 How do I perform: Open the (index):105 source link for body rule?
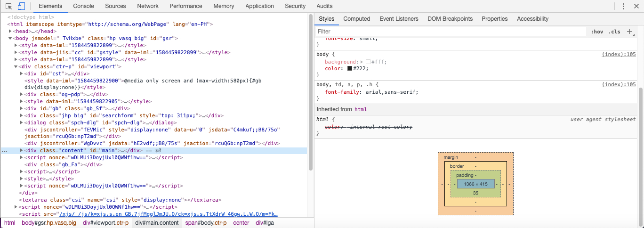tap(619, 54)
